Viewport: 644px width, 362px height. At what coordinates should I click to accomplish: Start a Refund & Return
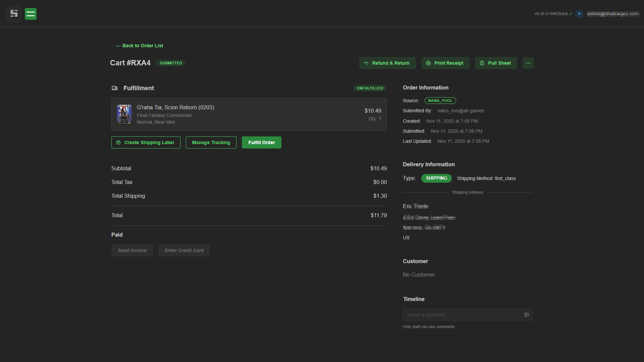pyautogui.click(x=387, y=63)
